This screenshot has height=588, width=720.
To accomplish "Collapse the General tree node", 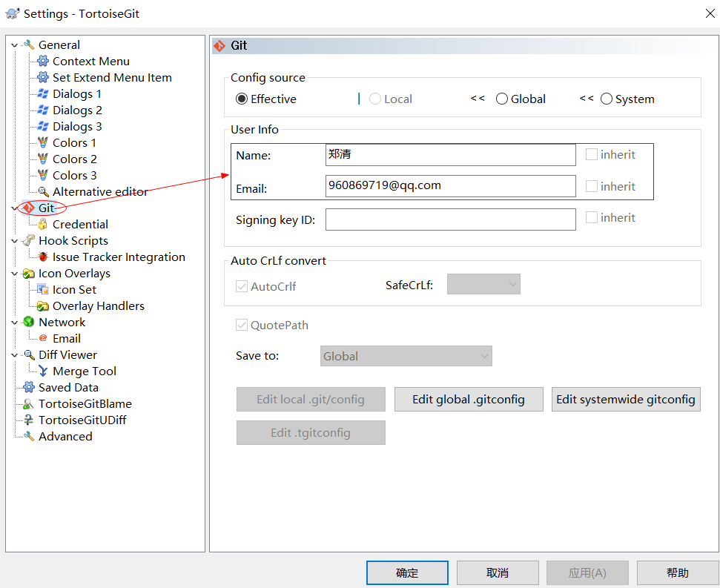I will (15, 45).
